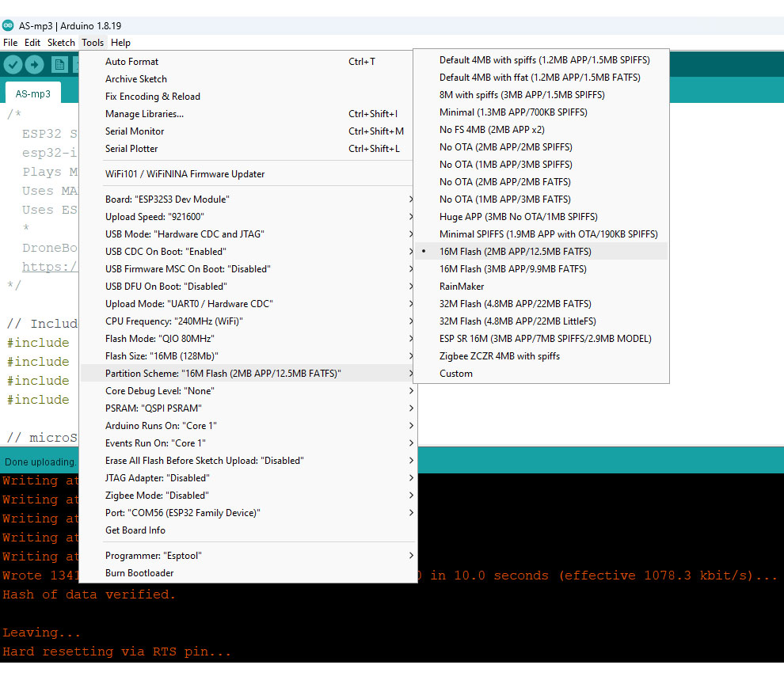Click the Arduino icon in the title bar
The image size is (784, 680).
[x=9, y=25]
